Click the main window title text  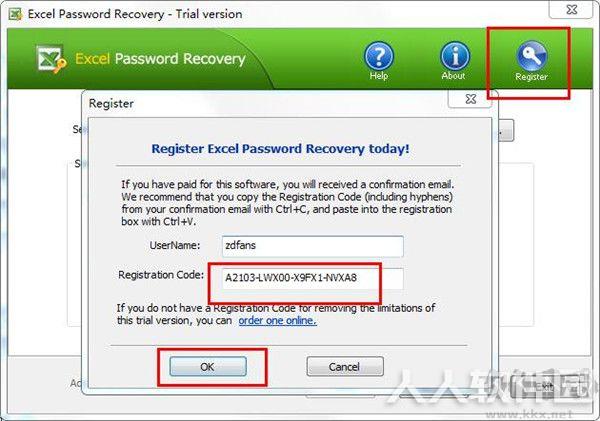pyautogui.click(x=135, y=15)
